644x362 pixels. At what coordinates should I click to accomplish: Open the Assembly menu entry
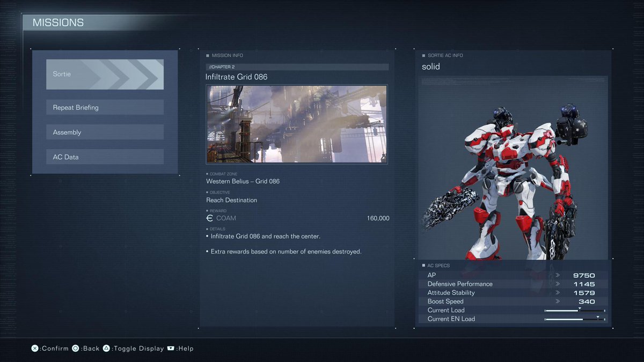click(x=105, y=132)
